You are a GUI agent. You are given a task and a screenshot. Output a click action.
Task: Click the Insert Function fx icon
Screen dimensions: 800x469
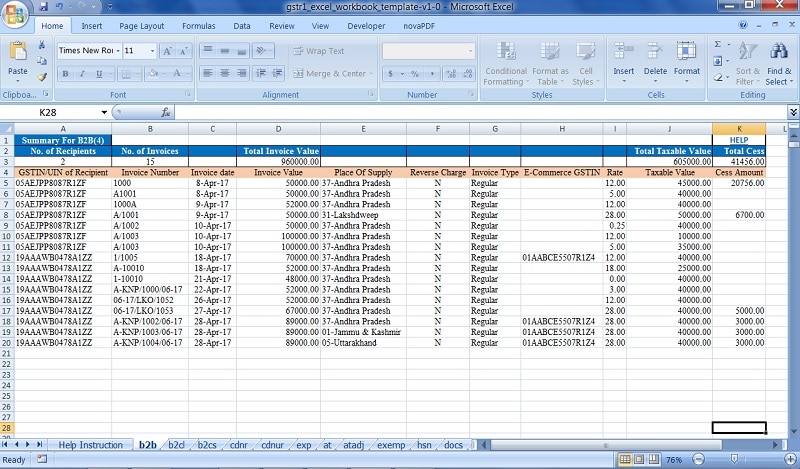coord(166,112)
